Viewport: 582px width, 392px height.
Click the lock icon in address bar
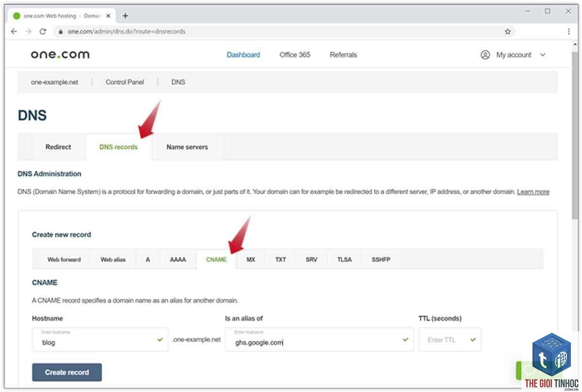(61, 32)
